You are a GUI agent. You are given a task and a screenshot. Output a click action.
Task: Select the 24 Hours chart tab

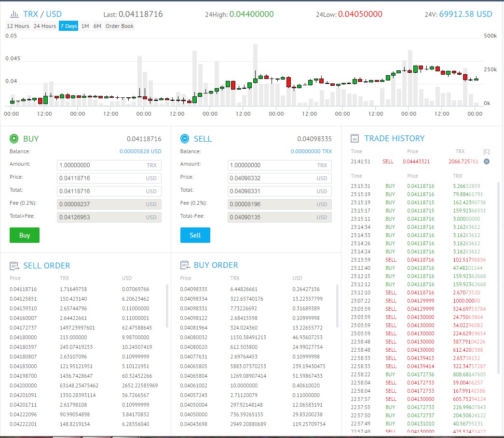(45, 26)
